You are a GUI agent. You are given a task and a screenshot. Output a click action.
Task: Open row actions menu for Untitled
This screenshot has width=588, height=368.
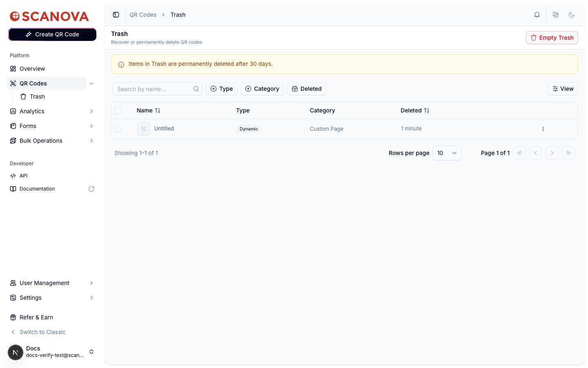pos(543,129)
